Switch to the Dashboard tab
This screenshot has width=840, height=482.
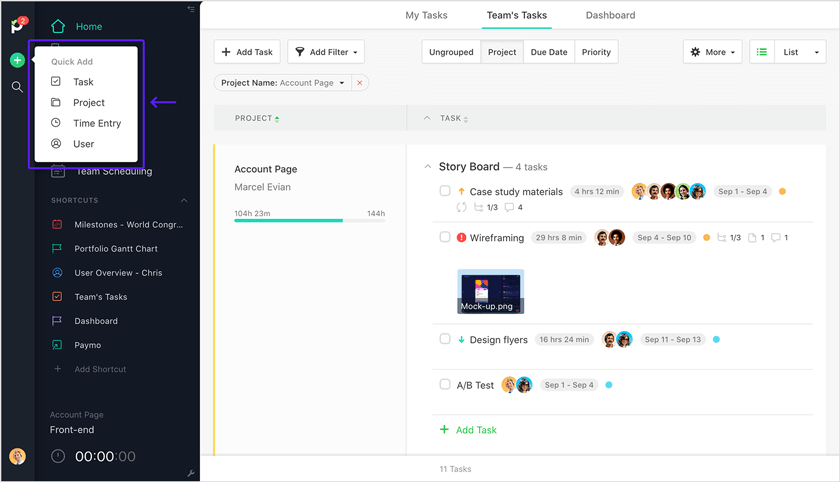(610, 15)
